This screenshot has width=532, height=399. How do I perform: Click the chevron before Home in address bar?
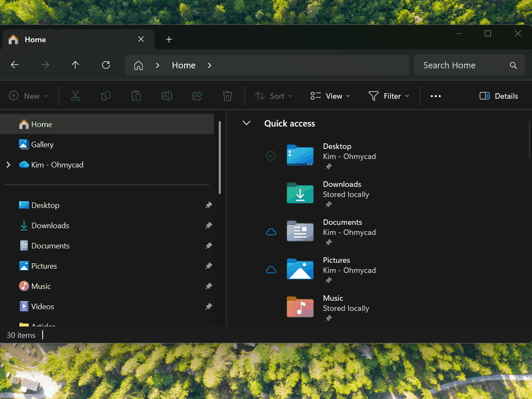click(x=157, y=65)
